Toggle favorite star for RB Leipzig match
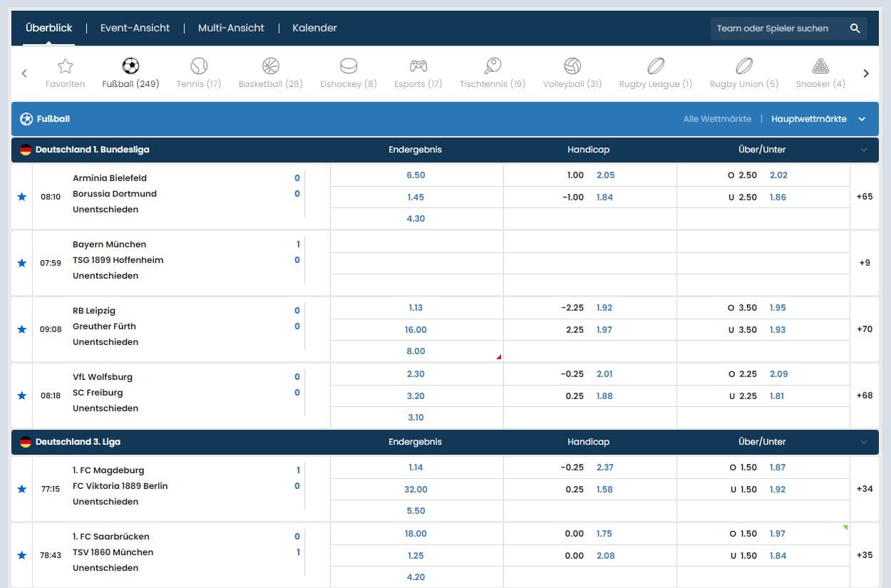Screen dimensions: 891x588 tap(22, 329)
